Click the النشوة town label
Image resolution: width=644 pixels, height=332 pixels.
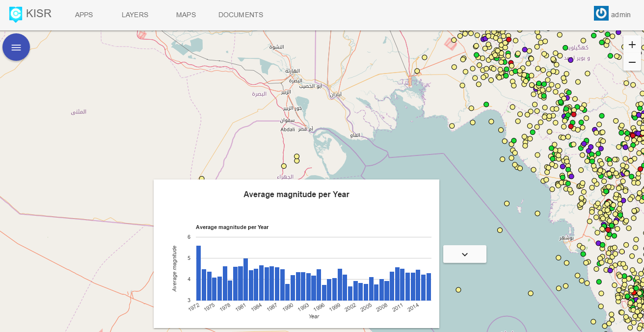277,47
